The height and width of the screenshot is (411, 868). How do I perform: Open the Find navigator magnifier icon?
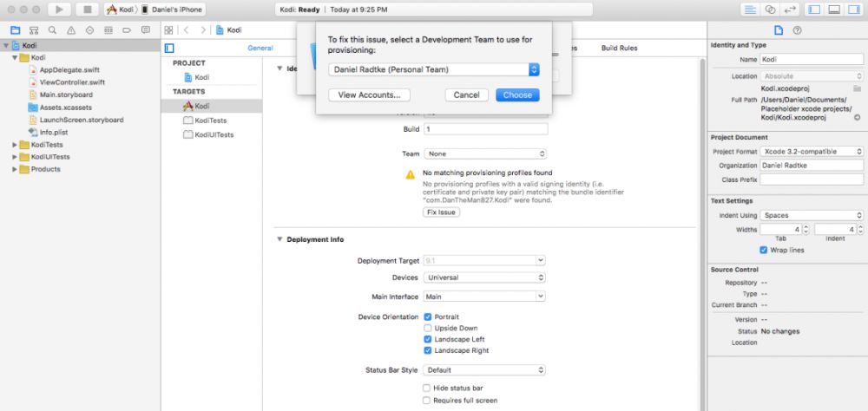click(52, 29)
